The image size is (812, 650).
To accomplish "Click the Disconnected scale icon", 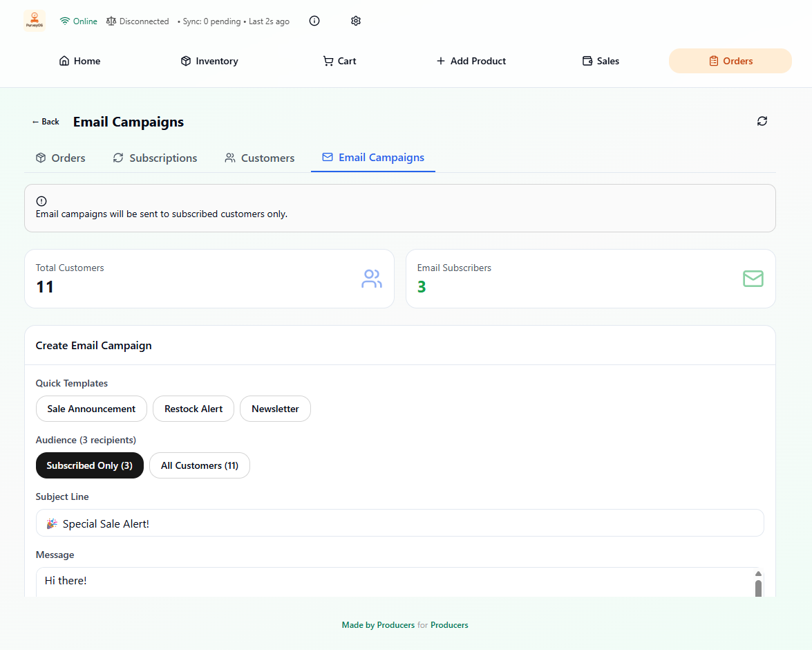I will coord(111,21).
